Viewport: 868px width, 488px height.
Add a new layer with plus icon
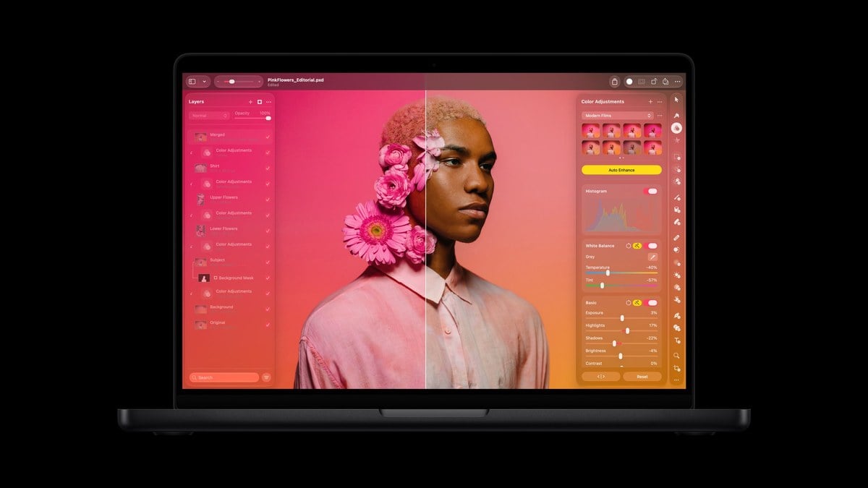[x=250, y=102]
